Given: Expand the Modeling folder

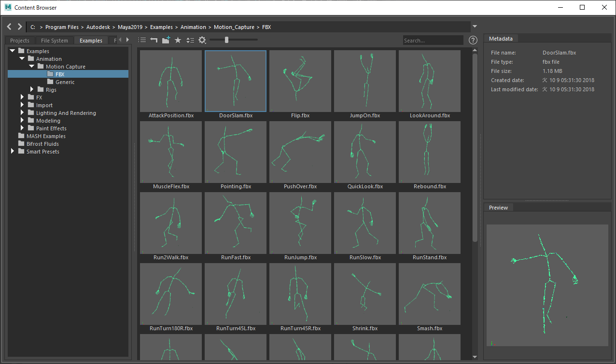Looking at the screenshot, I should (x=22, y=121).
